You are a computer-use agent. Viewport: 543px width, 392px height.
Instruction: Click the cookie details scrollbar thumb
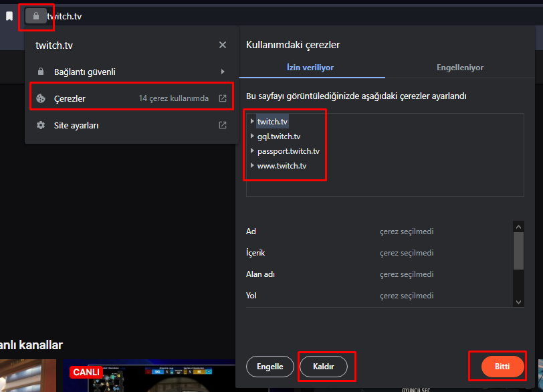(x=518, y=251)
